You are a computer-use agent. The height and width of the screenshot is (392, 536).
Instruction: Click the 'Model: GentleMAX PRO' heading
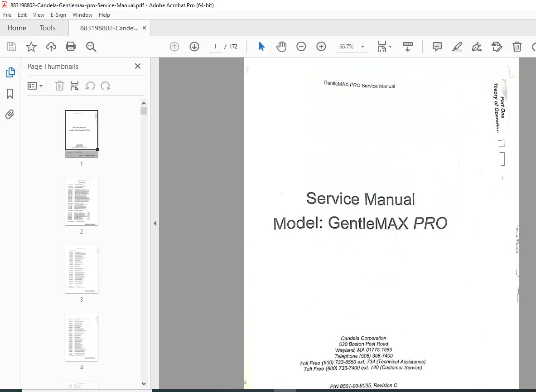coord(360,223)
